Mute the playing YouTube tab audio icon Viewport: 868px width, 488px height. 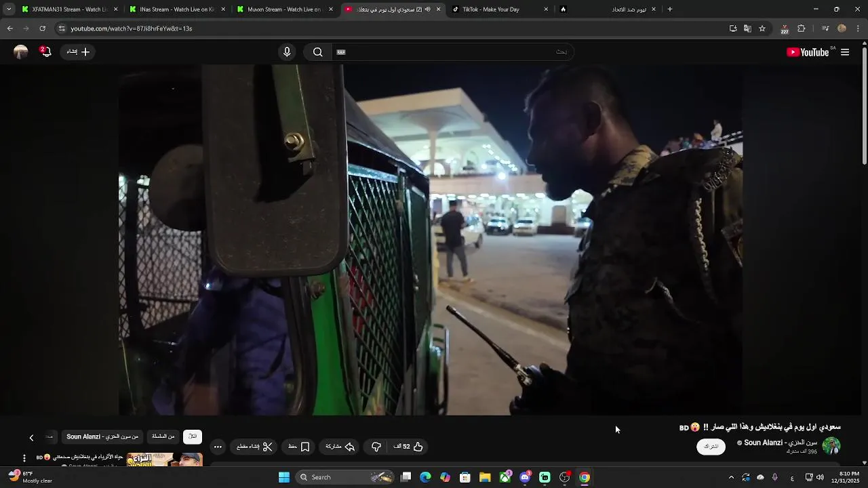427,9
